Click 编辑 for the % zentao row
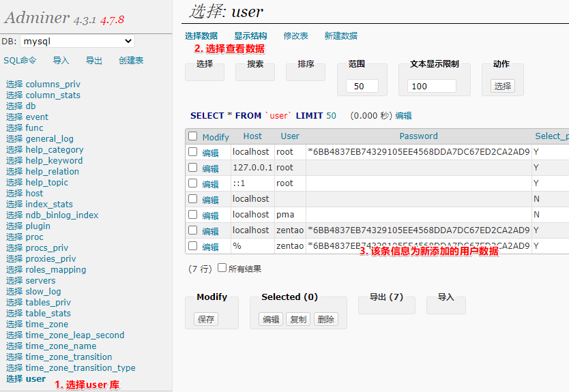569x392 pixels. pyautogui.click(x=210, y=247)
